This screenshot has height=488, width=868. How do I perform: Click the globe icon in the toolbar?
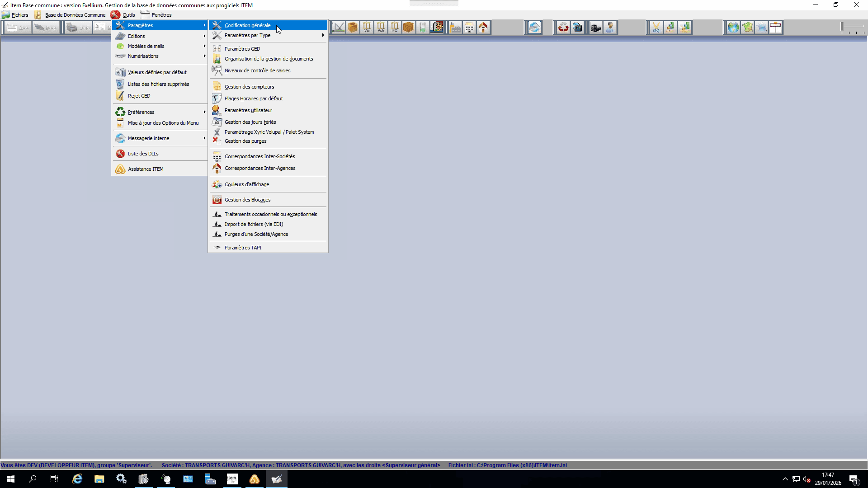click(733, 28)
